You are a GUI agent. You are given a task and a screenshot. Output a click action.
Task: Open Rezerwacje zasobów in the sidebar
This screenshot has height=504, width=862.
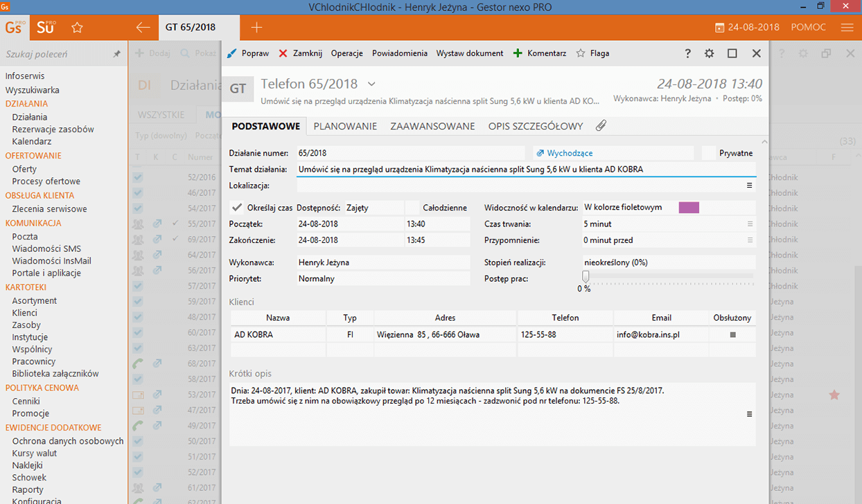53,129
